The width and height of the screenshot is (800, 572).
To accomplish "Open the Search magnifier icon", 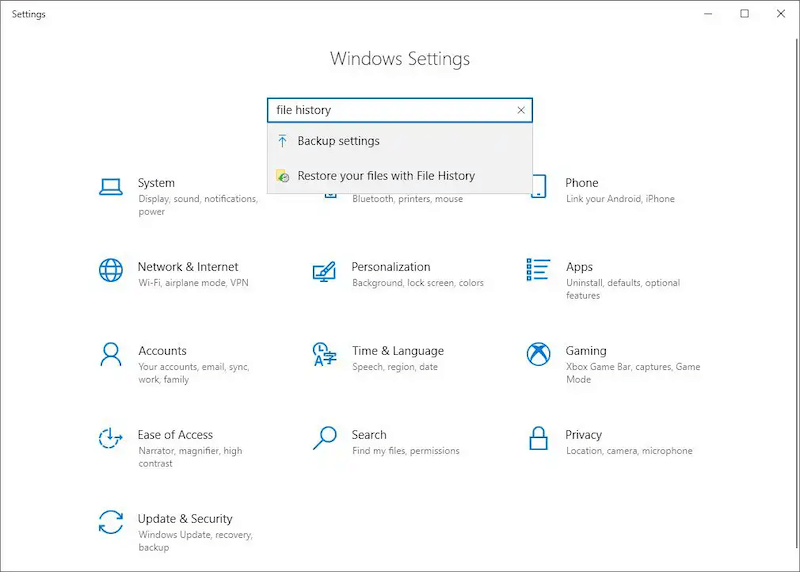I will [324, 438].
